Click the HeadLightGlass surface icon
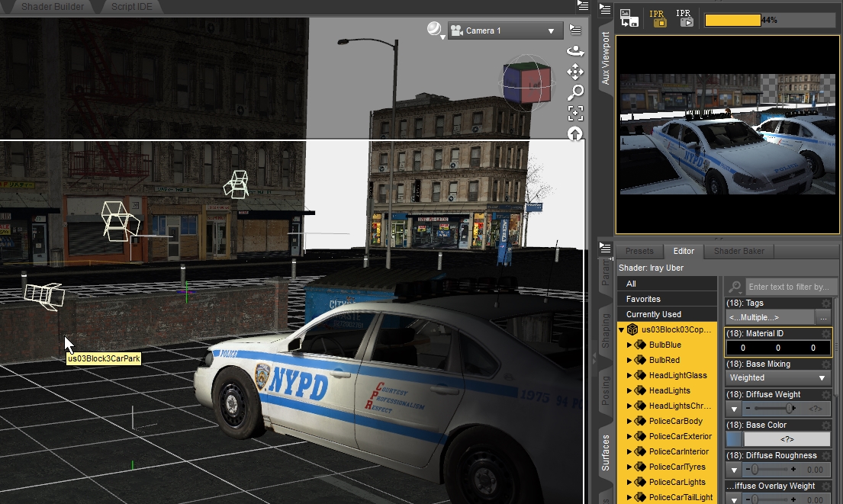 pyautogui.click(x=640, y=376)
